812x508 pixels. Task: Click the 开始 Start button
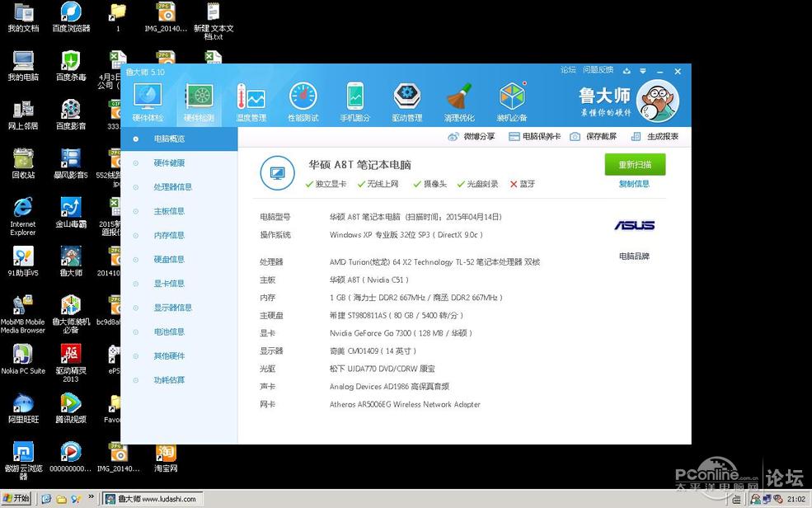[16, 499]
